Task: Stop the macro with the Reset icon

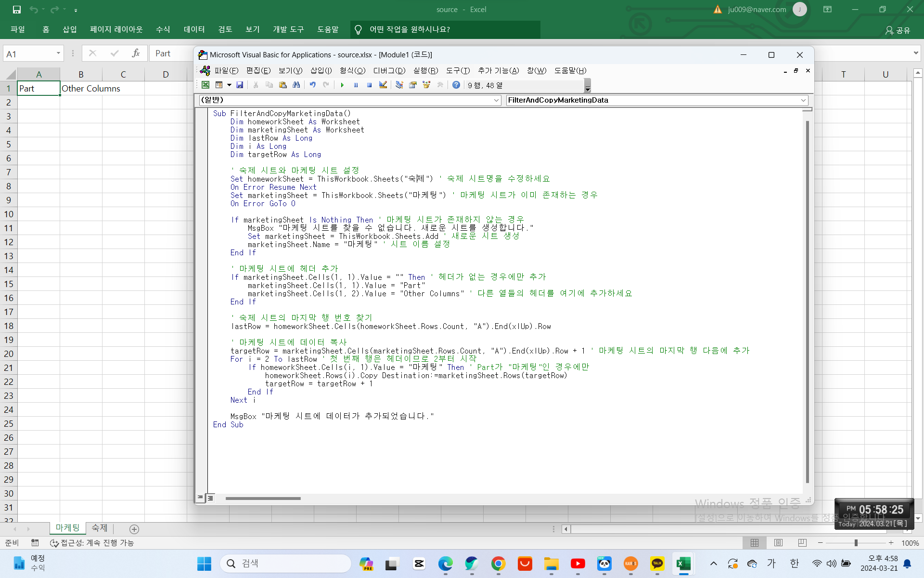Action: (x=369, y=85)
